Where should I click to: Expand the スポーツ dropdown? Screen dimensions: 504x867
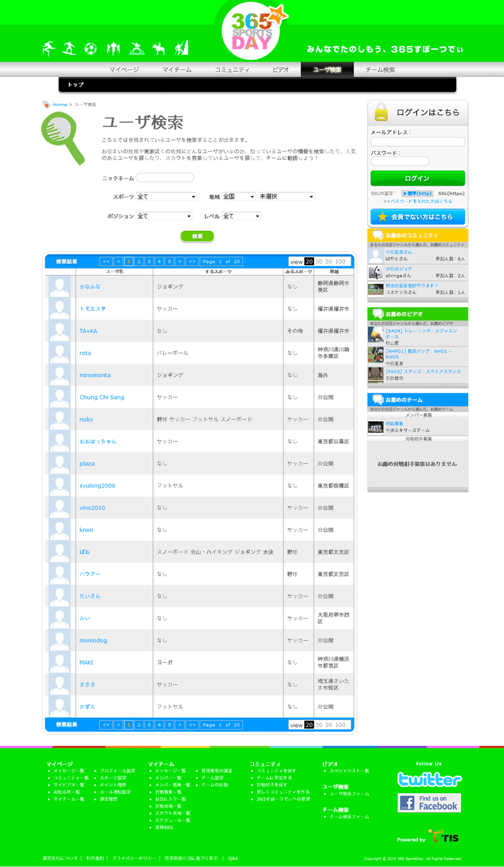pyautogui.click(x=166, y=197)
